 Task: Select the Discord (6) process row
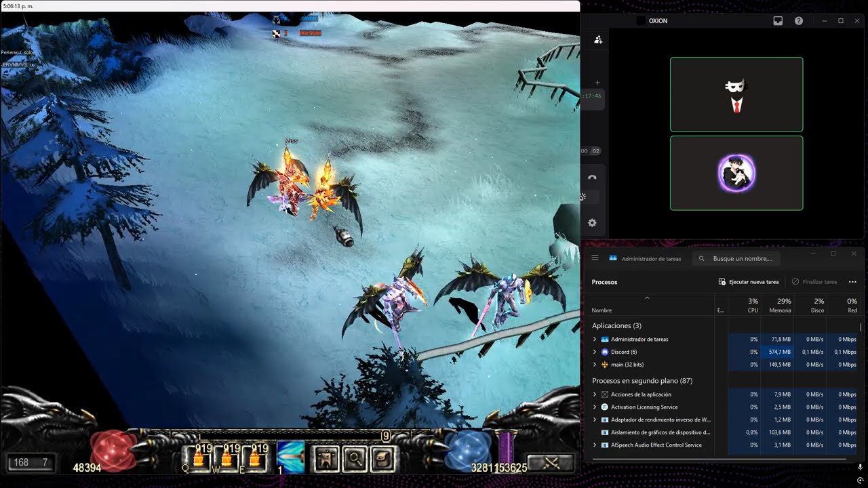coord(724,352)
